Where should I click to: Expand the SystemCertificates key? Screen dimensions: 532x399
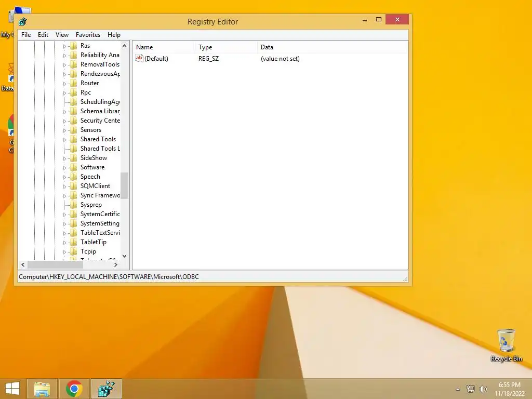click(x=64, y=215)
